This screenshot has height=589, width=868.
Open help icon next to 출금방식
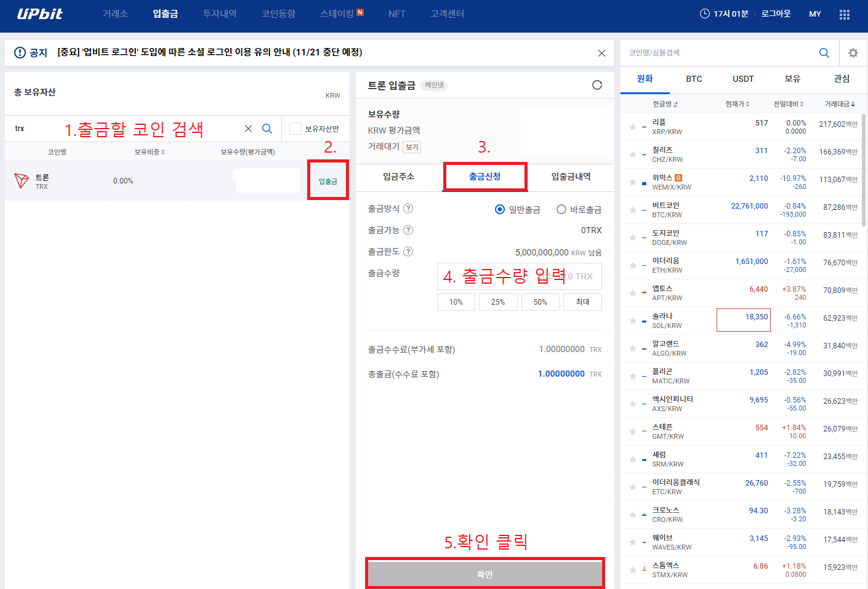[x=408, y=209]
